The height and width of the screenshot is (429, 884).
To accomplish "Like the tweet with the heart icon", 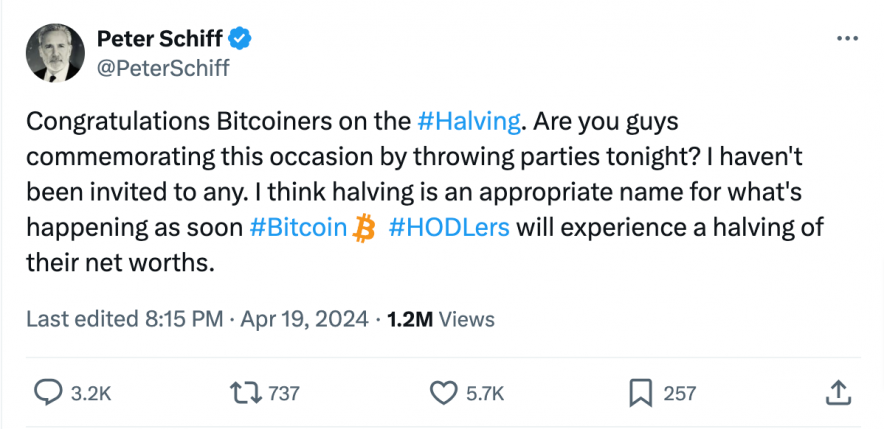I will coord(442,392).
